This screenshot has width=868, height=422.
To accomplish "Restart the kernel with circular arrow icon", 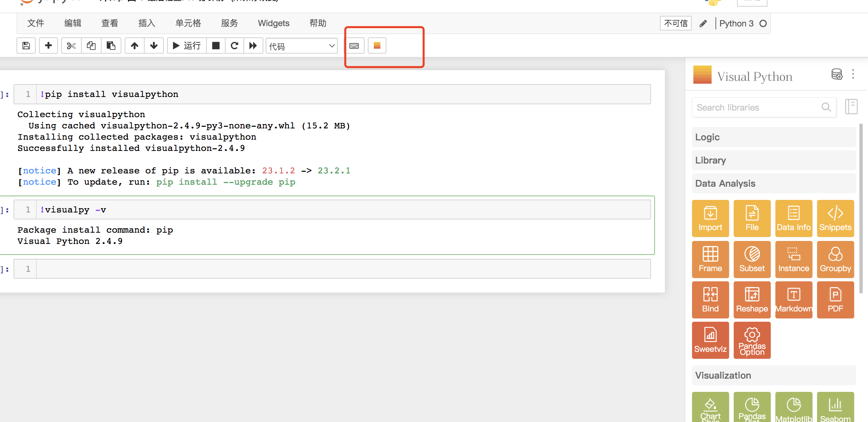I will tap(235, 45).
